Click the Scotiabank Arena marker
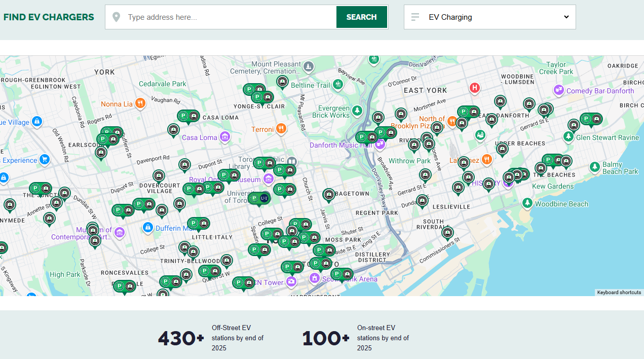This screenshot has width=644, height=359. coord(315,278)
